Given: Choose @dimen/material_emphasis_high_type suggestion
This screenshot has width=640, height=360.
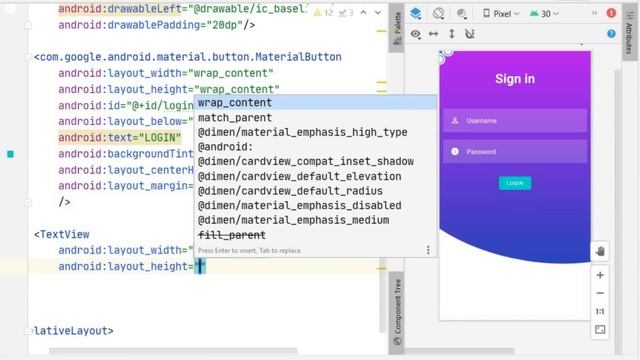Looking at the screenshot, I should tap(316, 132).
